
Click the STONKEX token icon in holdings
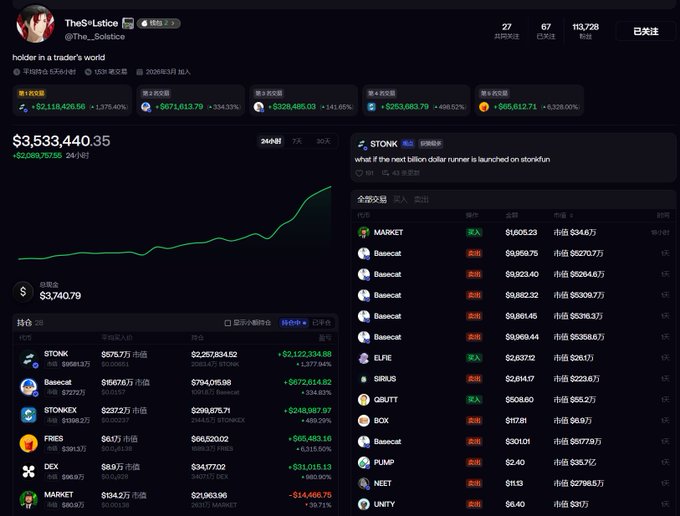(x=29, y=415)
